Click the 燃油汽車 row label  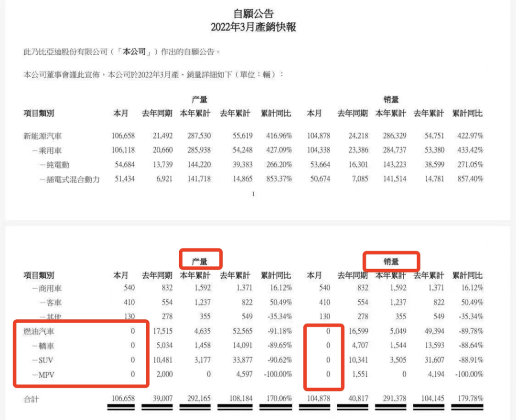(x=39, y=332)
